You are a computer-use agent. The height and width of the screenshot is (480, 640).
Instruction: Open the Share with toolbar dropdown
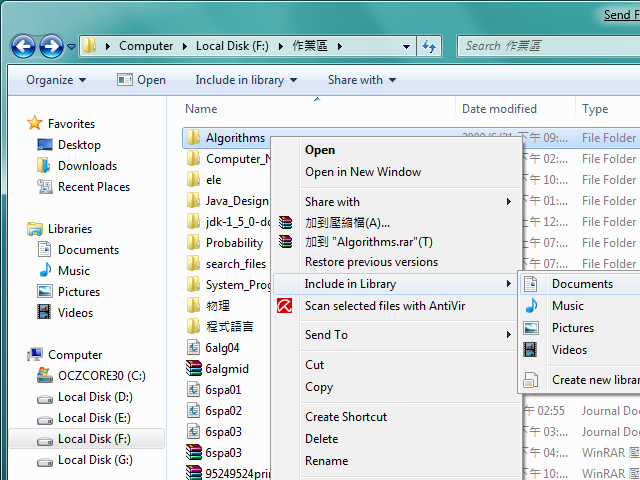(362, 80)
